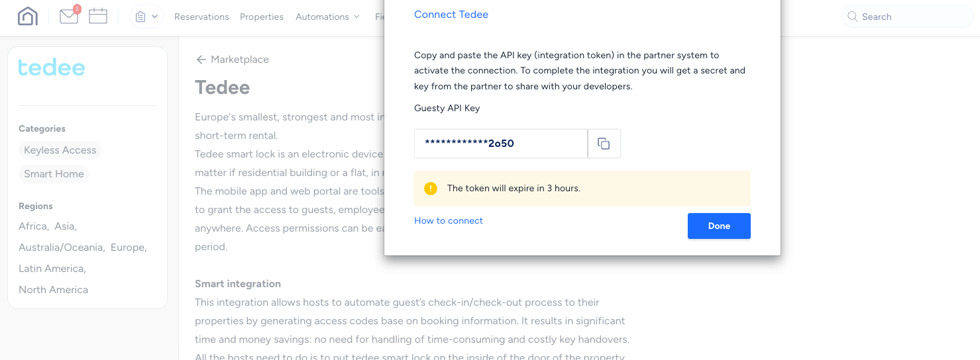
Task: Select the Keyless Access category tag
Action: (x=60, y=150)
